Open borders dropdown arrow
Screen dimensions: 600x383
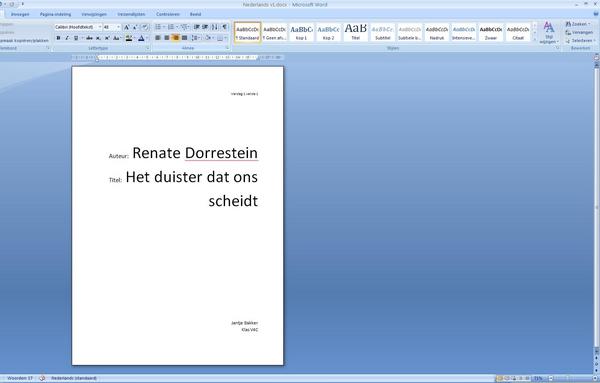225,38
